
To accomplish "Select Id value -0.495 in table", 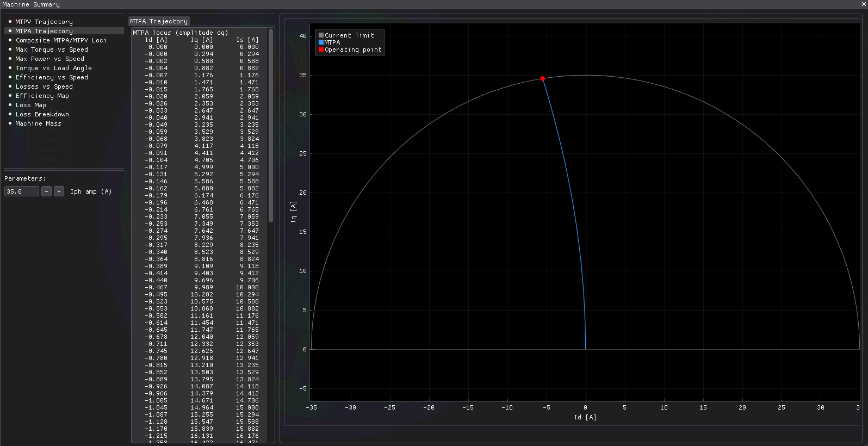I will pos(156,294).
